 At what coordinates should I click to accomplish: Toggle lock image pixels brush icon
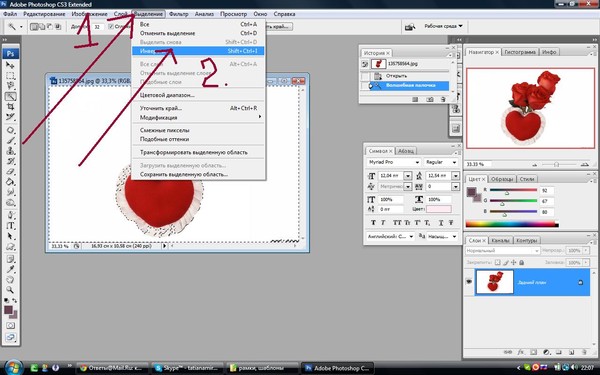point(505,262)
